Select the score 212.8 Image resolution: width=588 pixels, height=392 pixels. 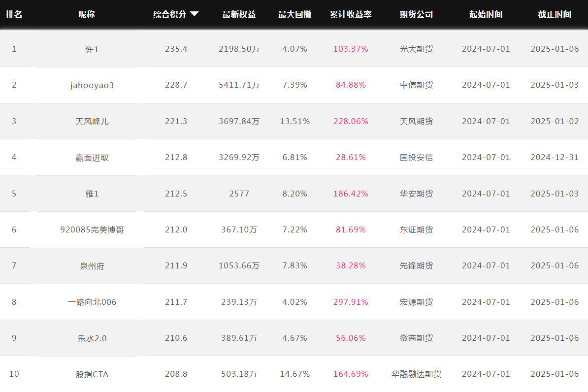click(x=176, y=157)
